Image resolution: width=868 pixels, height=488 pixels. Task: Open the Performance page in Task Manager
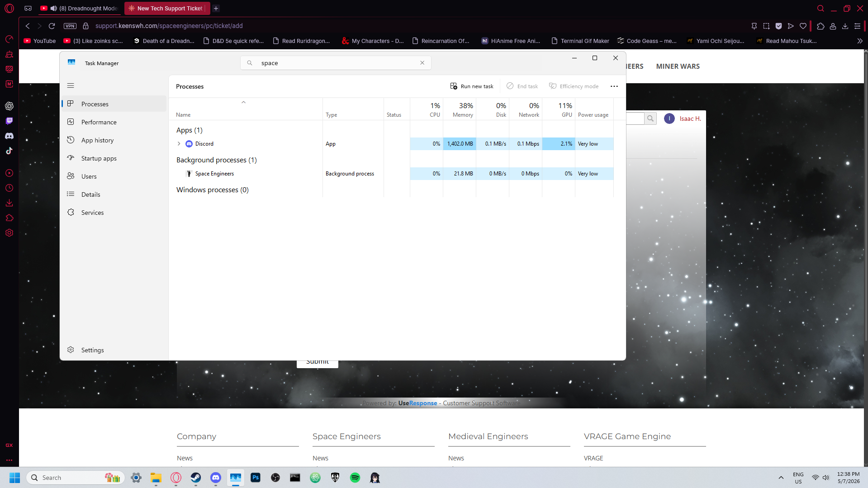[114, 122]
